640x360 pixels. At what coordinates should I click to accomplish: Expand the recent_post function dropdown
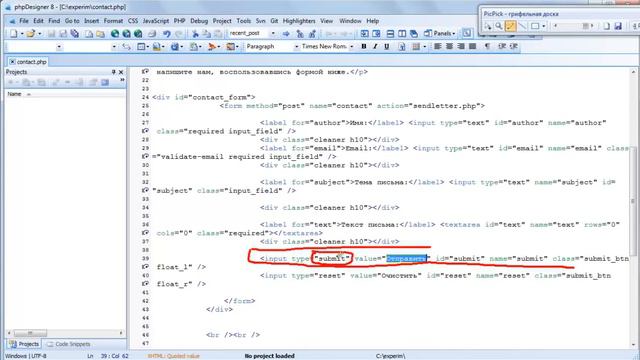click(273, 33)
